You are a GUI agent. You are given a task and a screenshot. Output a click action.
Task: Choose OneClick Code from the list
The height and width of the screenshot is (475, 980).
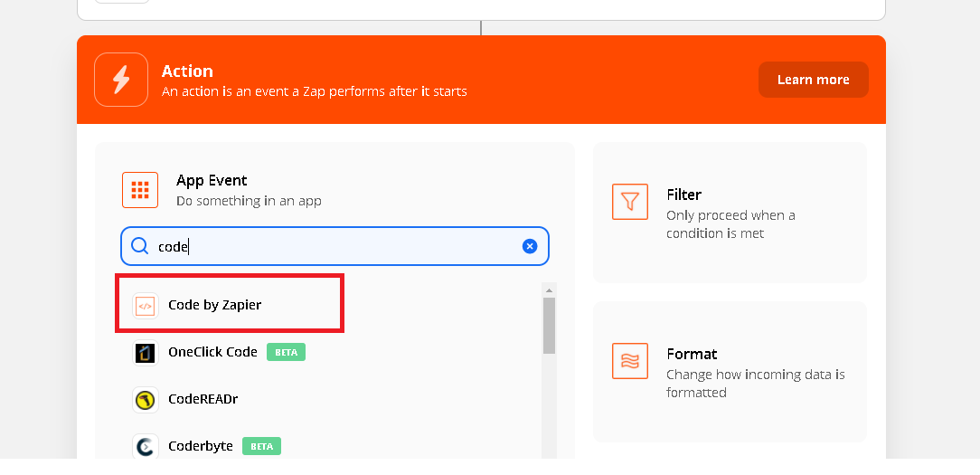pos(212,353)
